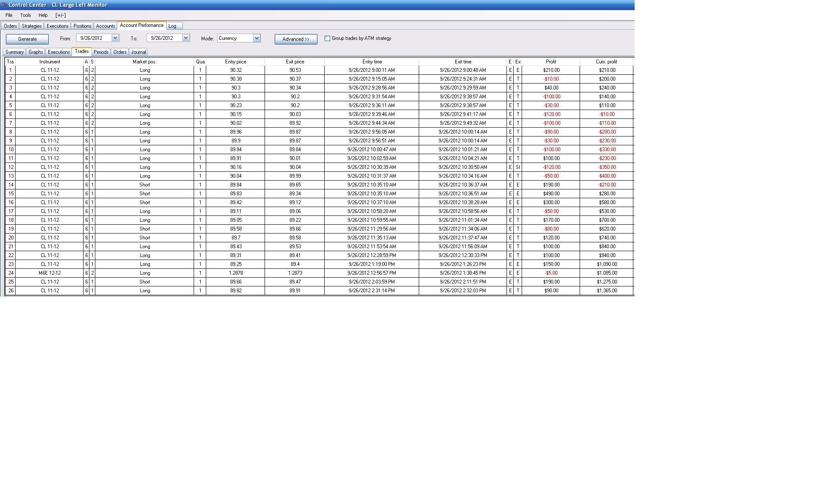Click entry time 9/26/2012 9:00:11 AM
Viewport: 840px width, 504px height.
click(x=372, y=70)
